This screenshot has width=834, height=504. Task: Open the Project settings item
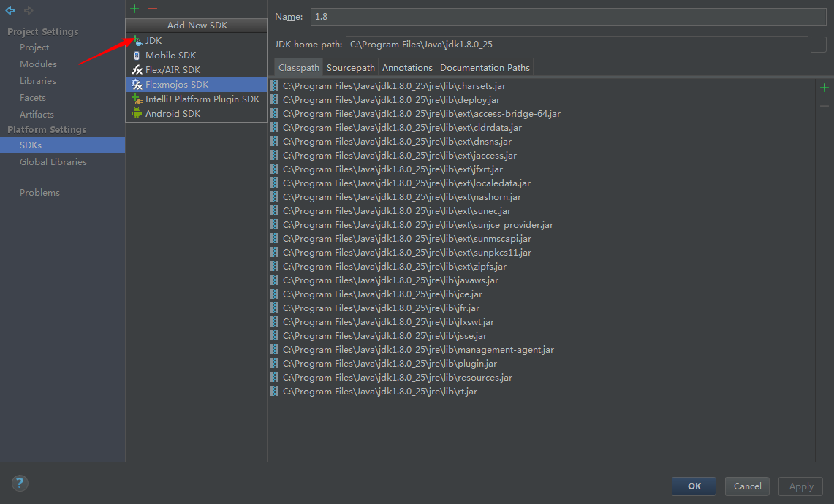click(34, 47)
